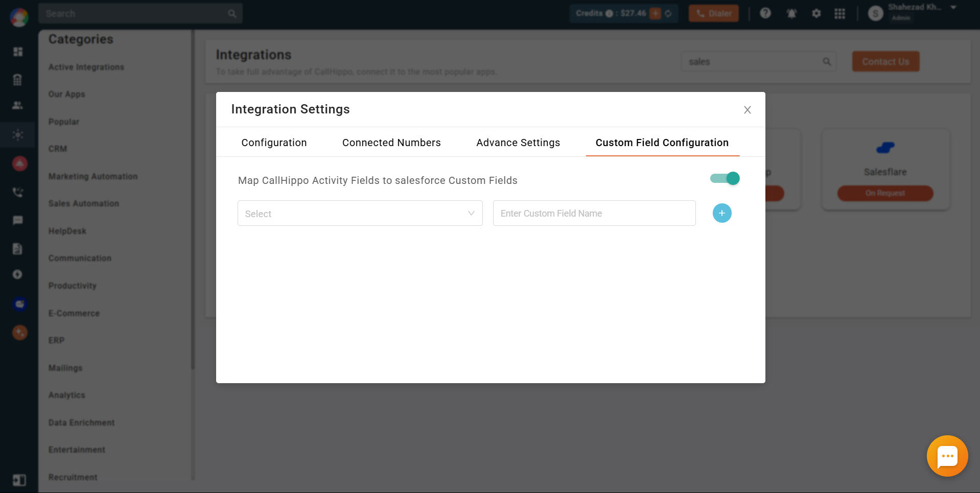Add custom field mapping with plus button
The height and width of the screenshot is (493, 980).
(722, 213)
